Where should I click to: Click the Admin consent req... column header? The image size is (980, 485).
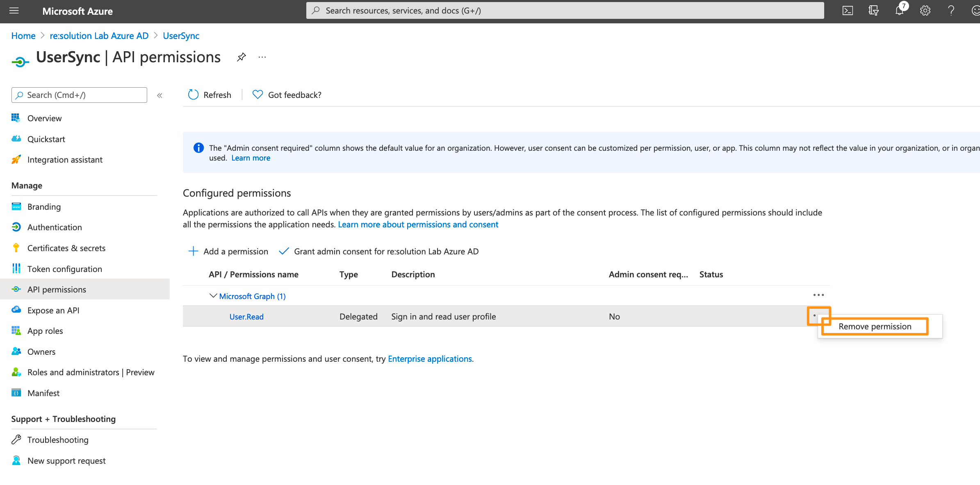(x=648, y=274)
